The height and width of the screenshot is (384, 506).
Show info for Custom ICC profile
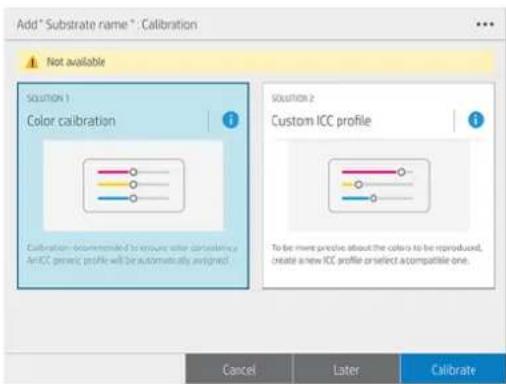[476, 120]
